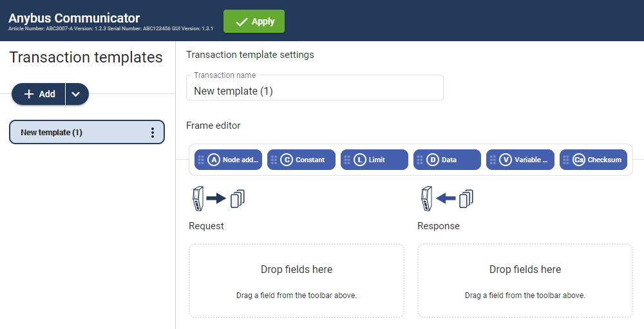
Task: Click the drag handle of Node address chip
Action: (x=201, y=160)
